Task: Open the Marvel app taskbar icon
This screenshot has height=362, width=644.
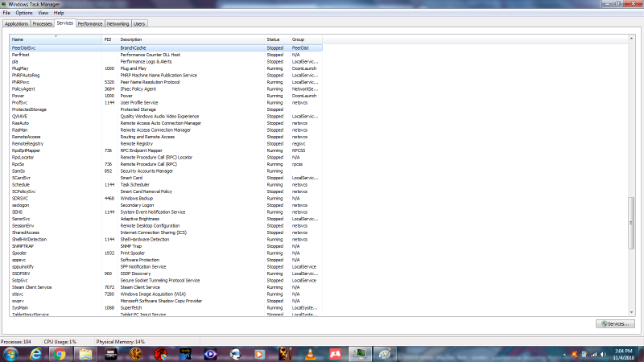Action: pos(110,354)
